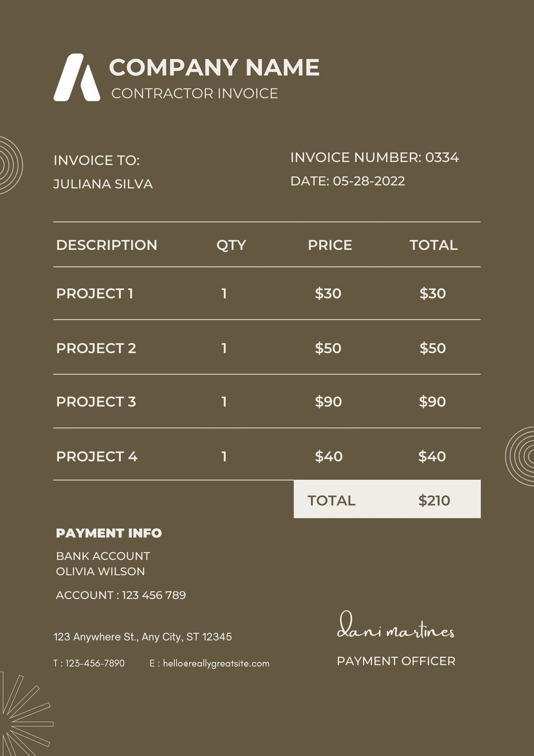Image resolution: width=534 pixels, height=756 pixels.
Task: Click the invoice number 0334 text
Action: pyautogui.click(x=442, y=157)
